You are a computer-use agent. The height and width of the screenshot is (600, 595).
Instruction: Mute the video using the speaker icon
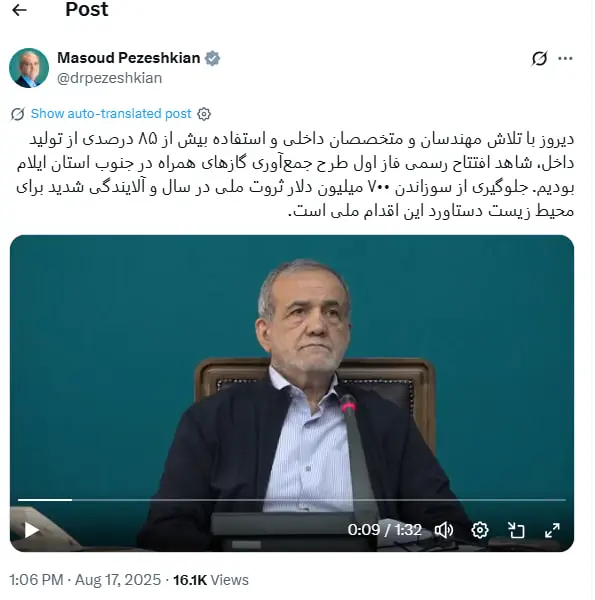[x=444, y=530]
